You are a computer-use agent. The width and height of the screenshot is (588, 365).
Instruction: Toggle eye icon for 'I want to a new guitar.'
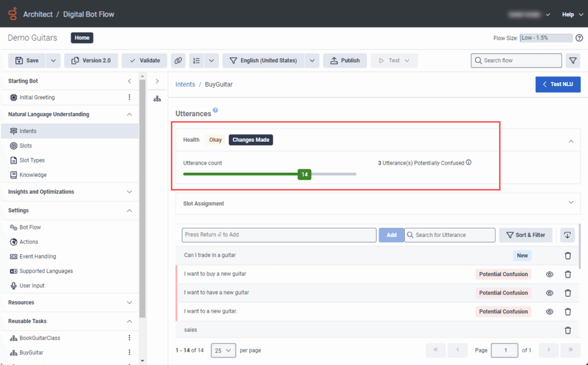coord(550,312)
